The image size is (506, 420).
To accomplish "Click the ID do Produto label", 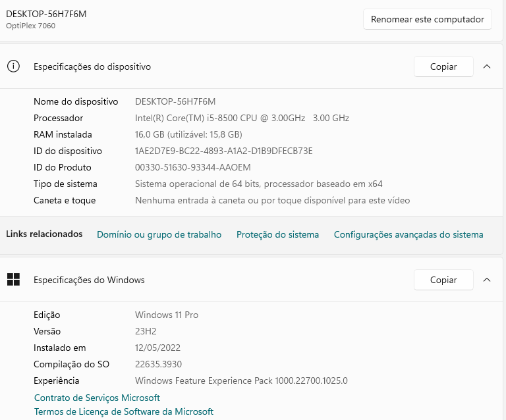I will pyautogui.click(x=63, y=167).
